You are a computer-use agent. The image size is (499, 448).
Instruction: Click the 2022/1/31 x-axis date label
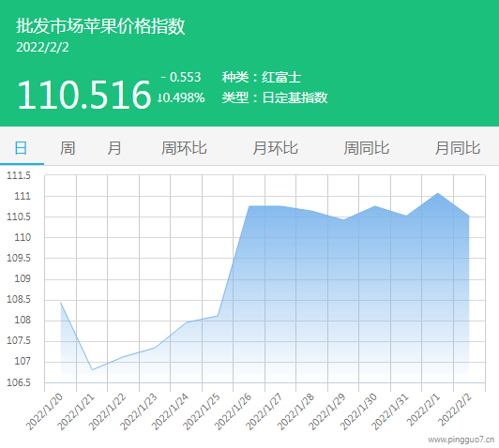coord(390,411)
